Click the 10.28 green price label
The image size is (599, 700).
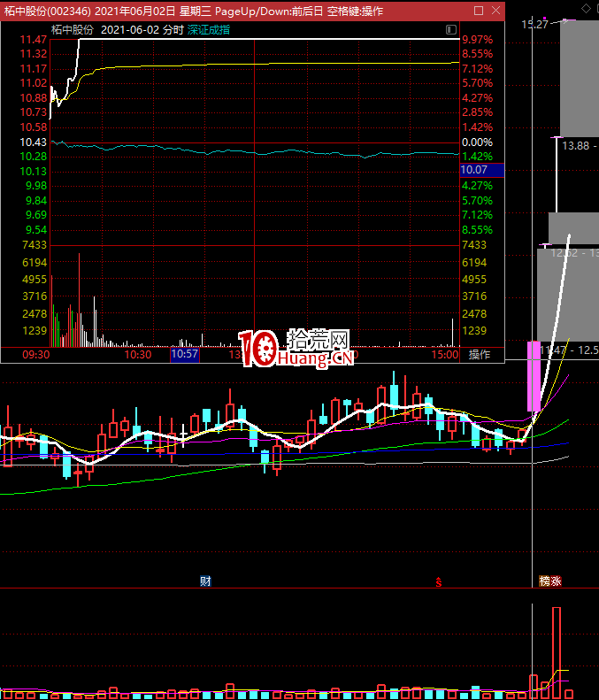[34, 157]
